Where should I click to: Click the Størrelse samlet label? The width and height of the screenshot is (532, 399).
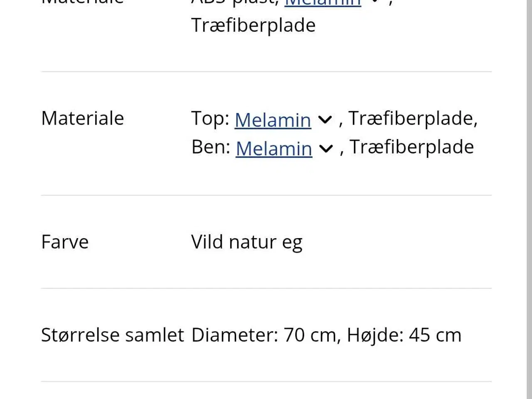coord(113,335)
